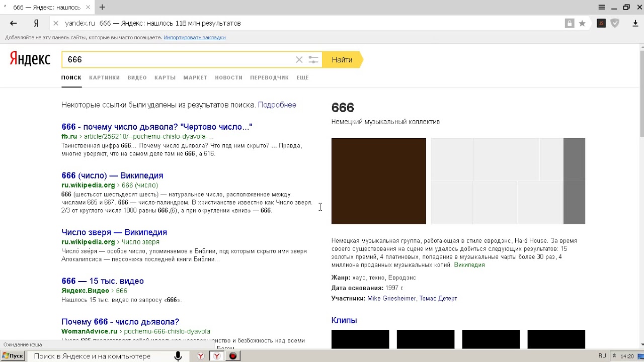Screen dimensions: 644x362
Task: Switch to the Картинки tab
Action: [104, 77]
